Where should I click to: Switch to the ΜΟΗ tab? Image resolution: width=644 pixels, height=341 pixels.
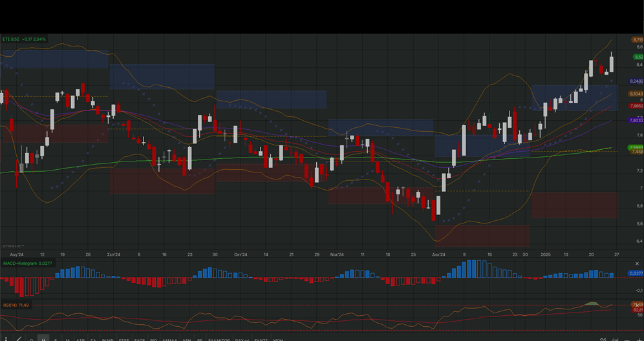click(278, 340)
